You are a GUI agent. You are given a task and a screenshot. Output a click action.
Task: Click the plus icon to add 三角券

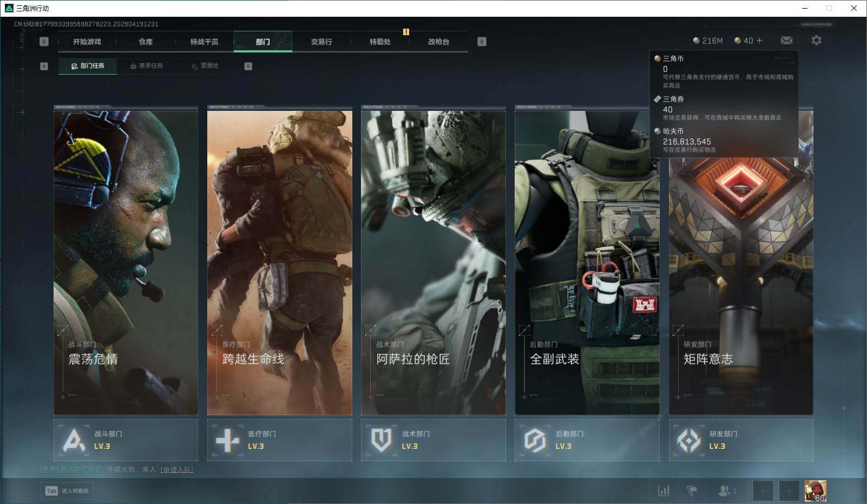[759, 41]
